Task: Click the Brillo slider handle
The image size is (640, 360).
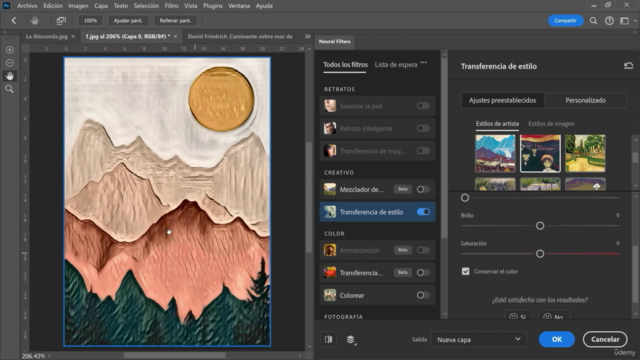Action: click(540, 226)
